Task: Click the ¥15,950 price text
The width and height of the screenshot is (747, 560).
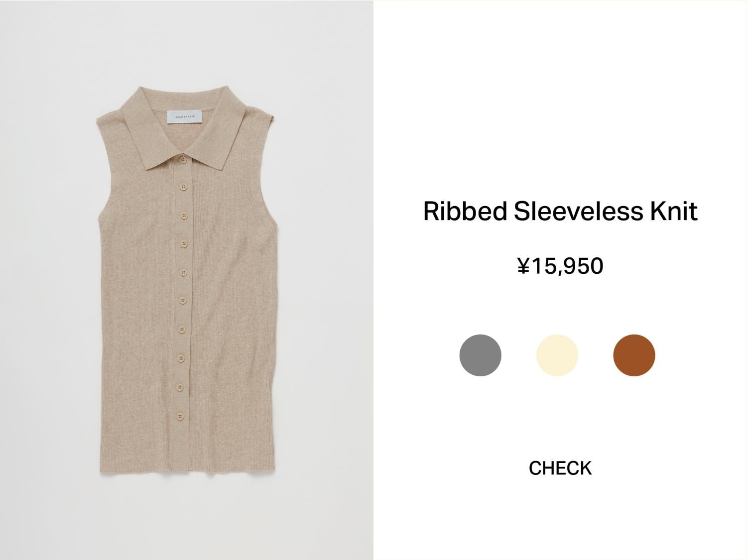Action: 560,266
